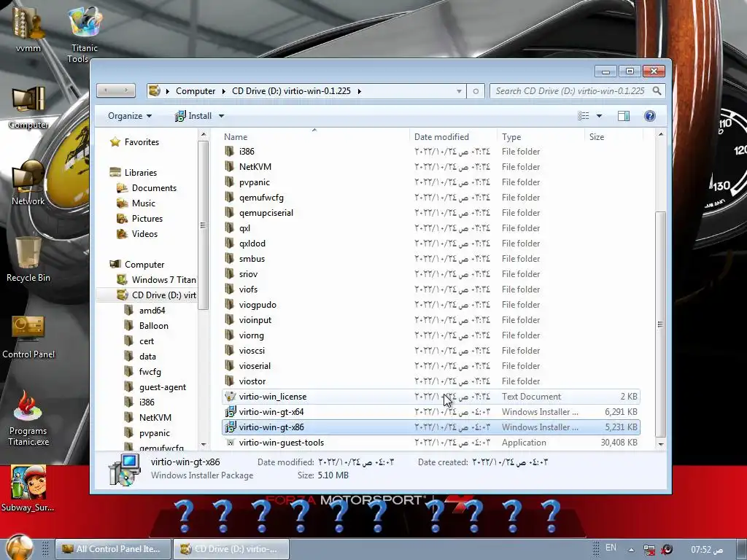Select Programs Titanic.exe desktop icon

pos(28,418)
